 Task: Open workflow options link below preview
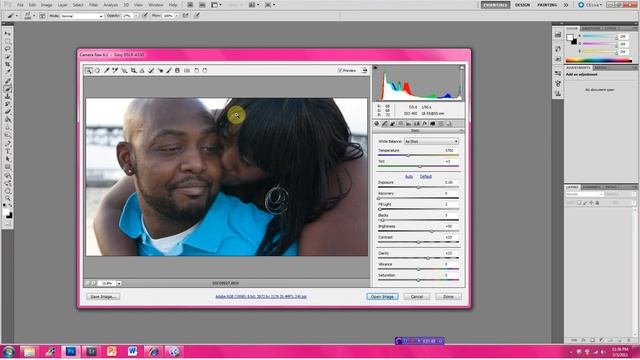261,296
